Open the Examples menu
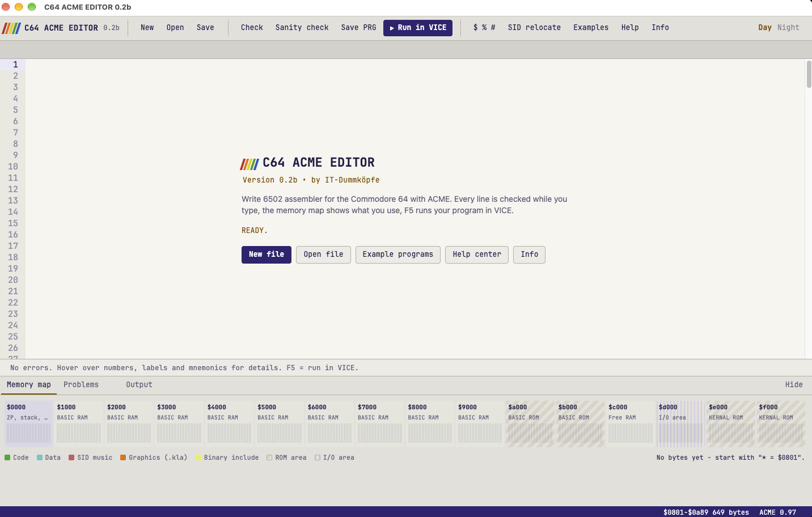812x517 pixels. [591, 28]
